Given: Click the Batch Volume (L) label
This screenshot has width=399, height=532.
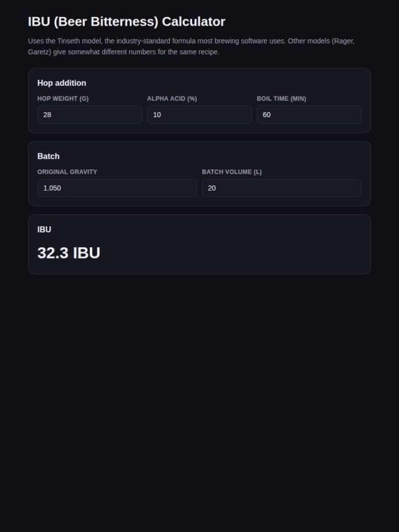Looking at the screenshot, I should (232, 172).
